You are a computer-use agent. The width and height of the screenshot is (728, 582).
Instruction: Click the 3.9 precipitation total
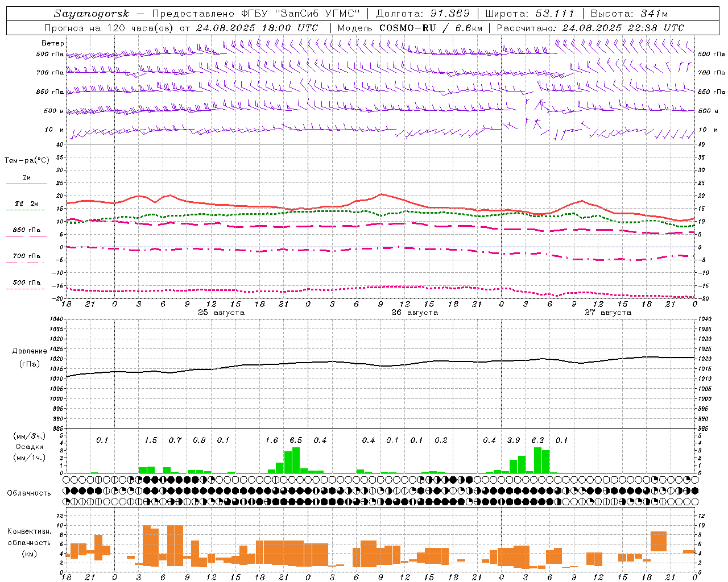point(514,440)
